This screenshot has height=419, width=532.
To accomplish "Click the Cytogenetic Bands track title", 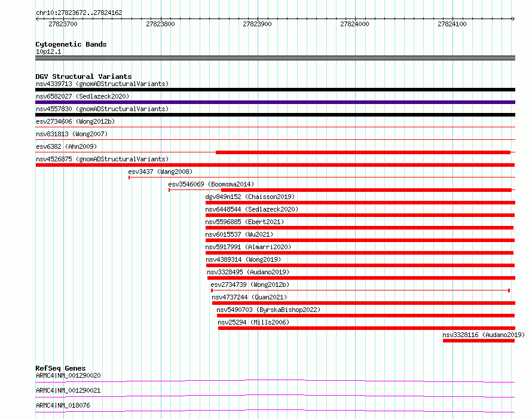I will click(x=71, y=44).
